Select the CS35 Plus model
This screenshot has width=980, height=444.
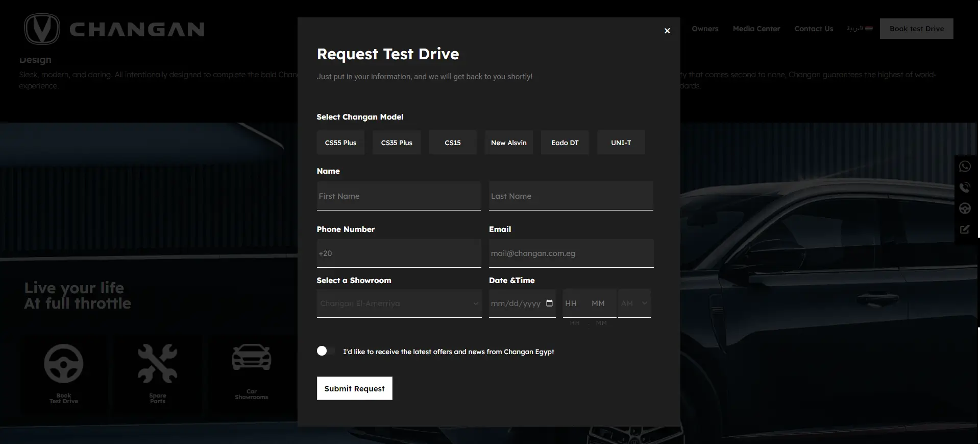[397, 143]
